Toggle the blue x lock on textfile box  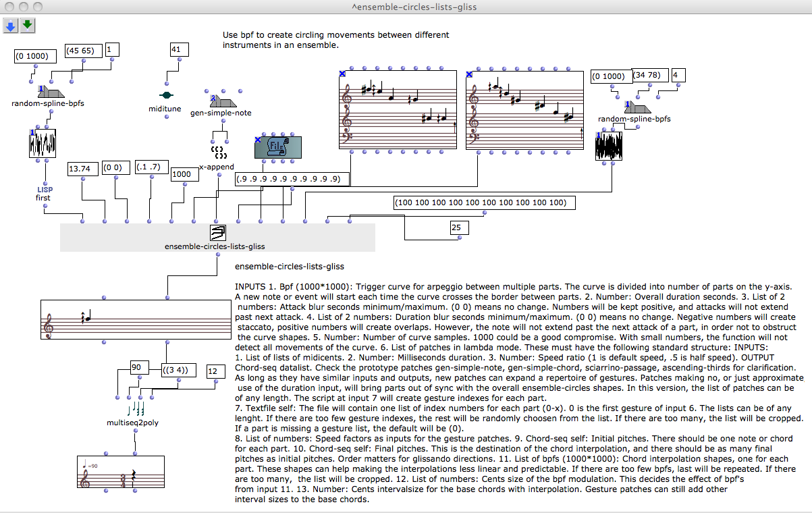pyautogui.click(x=258, y=140)
